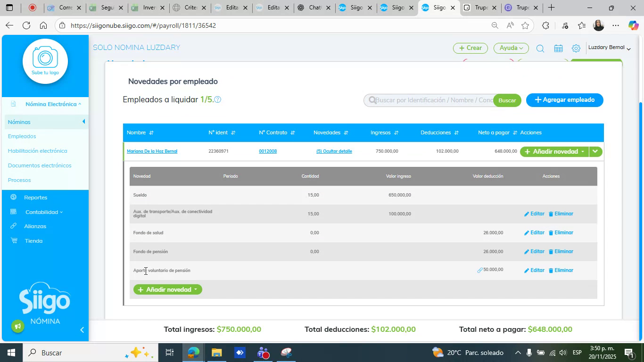Go back in browser history

pos(9,25)
